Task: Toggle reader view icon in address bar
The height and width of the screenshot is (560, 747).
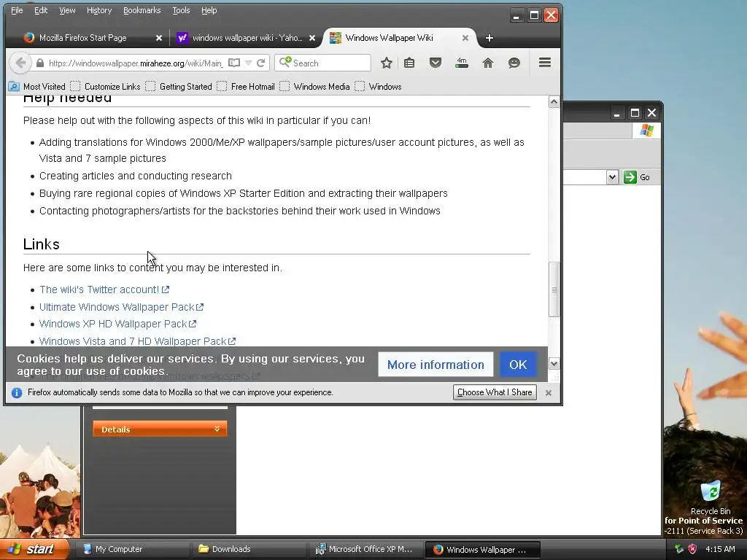Action: tap(234, 63)
